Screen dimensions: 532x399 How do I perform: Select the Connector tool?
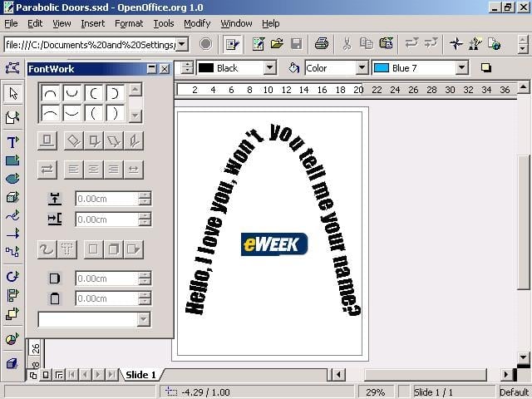(x=13, y=251)
